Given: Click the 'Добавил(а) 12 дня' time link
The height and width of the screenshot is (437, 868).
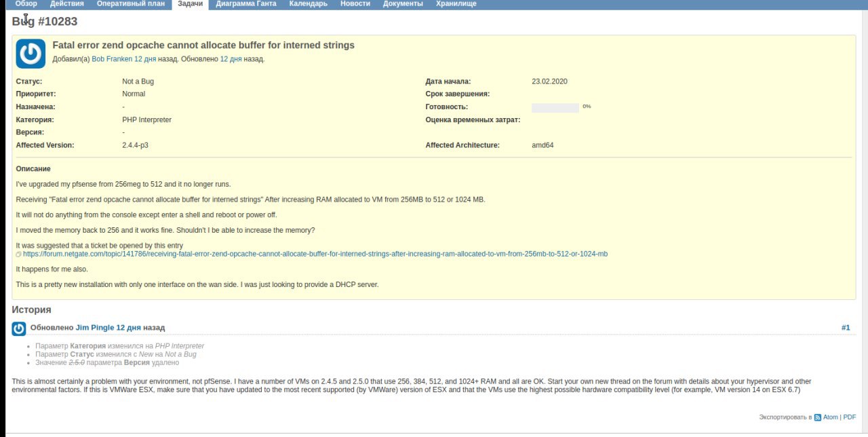Looking at the screenshot, I should click(x=145, y=59).
